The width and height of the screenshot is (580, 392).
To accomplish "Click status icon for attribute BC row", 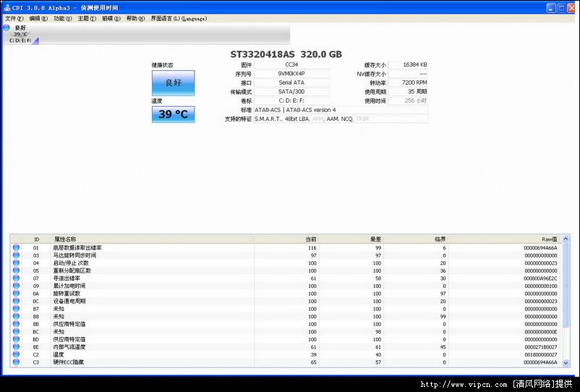I will coord(17,332).
